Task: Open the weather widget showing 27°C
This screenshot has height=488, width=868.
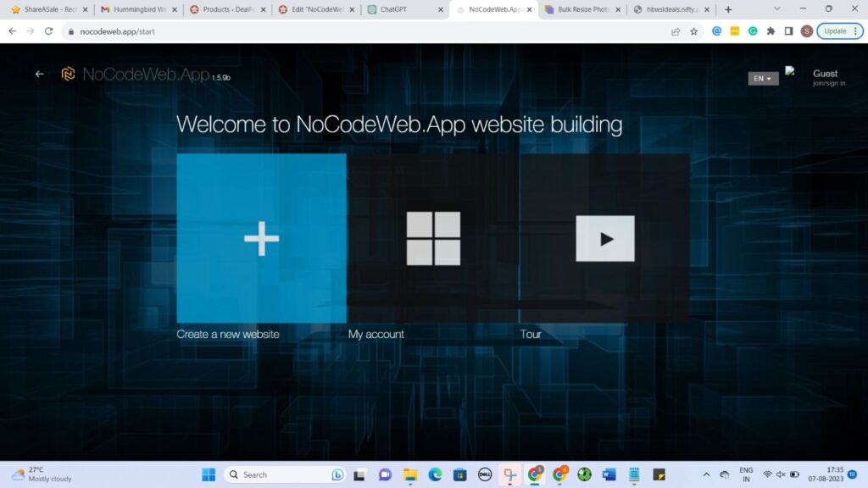Action: [42, 474]
